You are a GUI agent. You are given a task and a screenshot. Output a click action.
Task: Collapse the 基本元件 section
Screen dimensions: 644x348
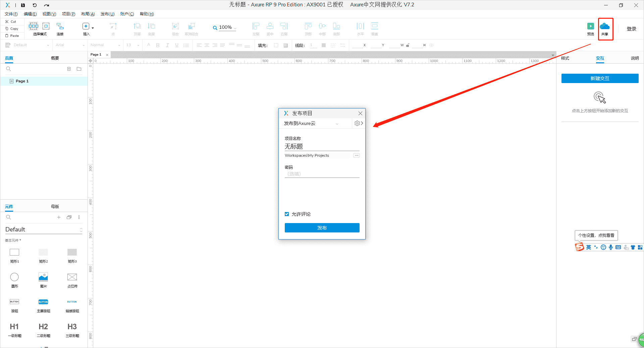pyautogui.click(x=13, y=240)
